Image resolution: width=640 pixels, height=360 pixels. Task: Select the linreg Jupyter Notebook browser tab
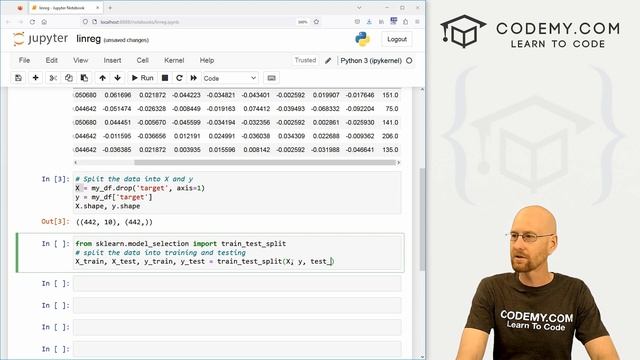pos(65,8)
